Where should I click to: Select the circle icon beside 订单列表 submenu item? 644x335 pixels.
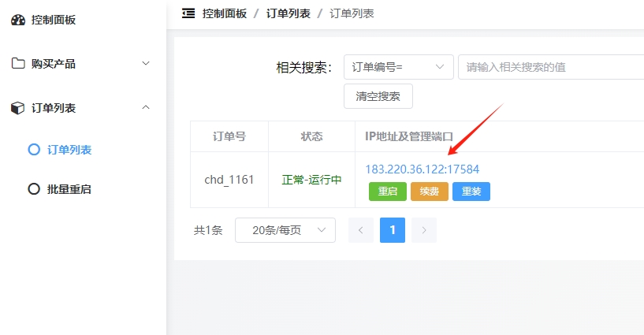point(33,149)
